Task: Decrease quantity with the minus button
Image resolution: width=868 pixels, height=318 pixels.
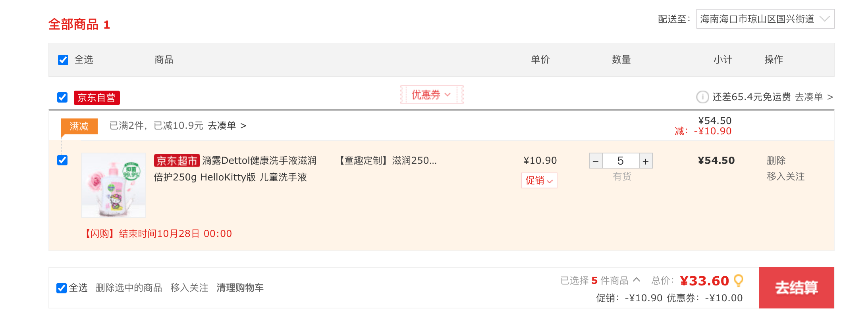Action: [x=596, y=161]
